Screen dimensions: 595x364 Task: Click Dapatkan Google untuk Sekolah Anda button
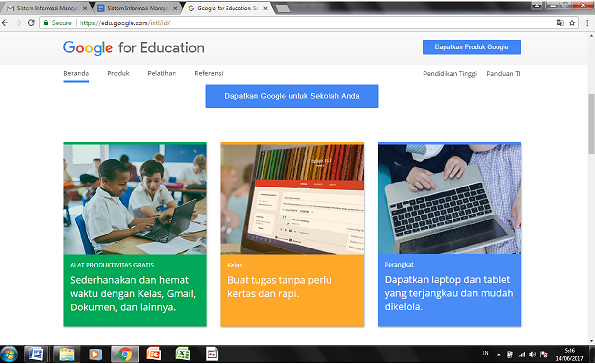(x=292, y=96)
